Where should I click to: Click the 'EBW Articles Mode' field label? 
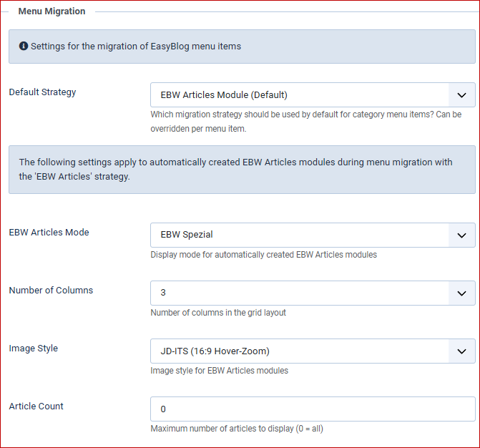point(49,233)
